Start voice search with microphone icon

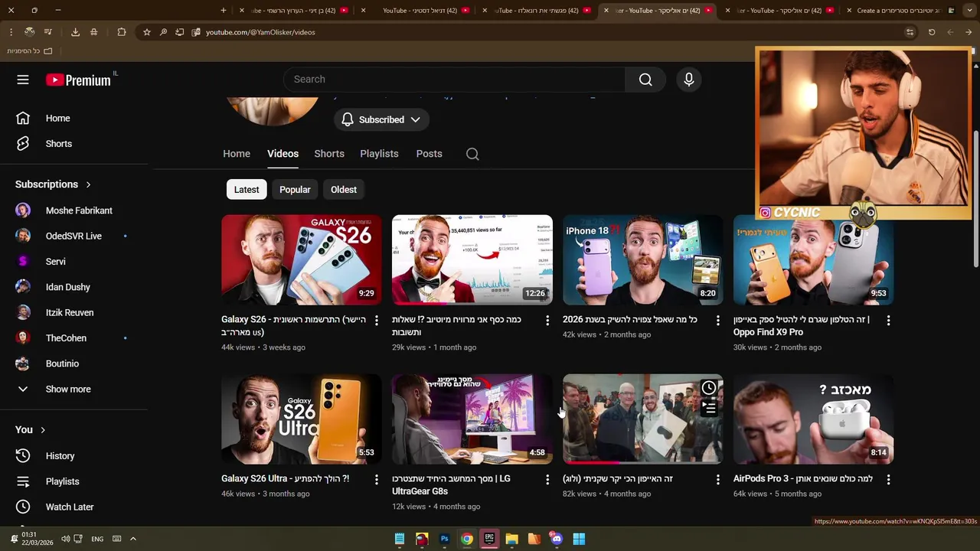pos(689,80)
